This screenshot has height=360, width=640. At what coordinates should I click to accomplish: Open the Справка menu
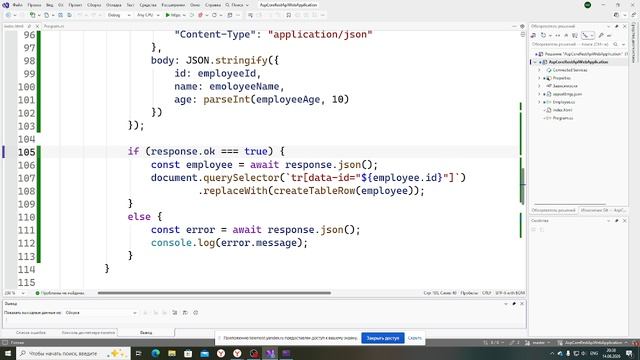(x=213, y=5)
